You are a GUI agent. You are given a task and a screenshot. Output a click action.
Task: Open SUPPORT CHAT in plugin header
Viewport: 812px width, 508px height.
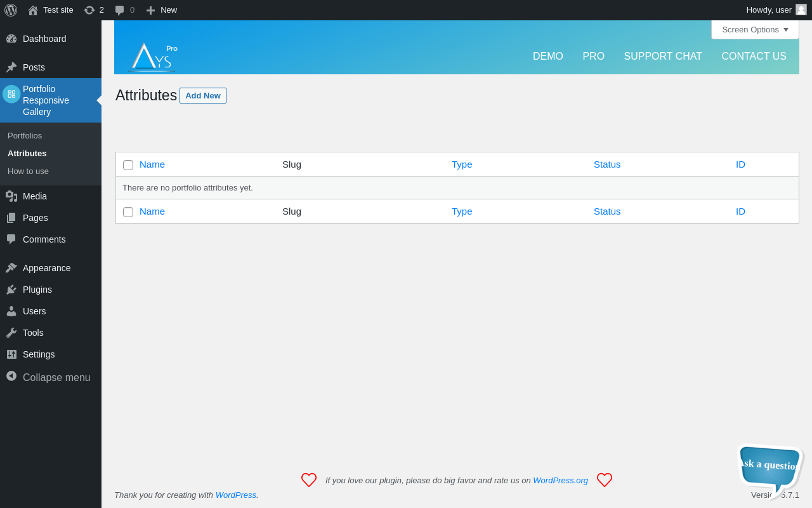point(663,56)
